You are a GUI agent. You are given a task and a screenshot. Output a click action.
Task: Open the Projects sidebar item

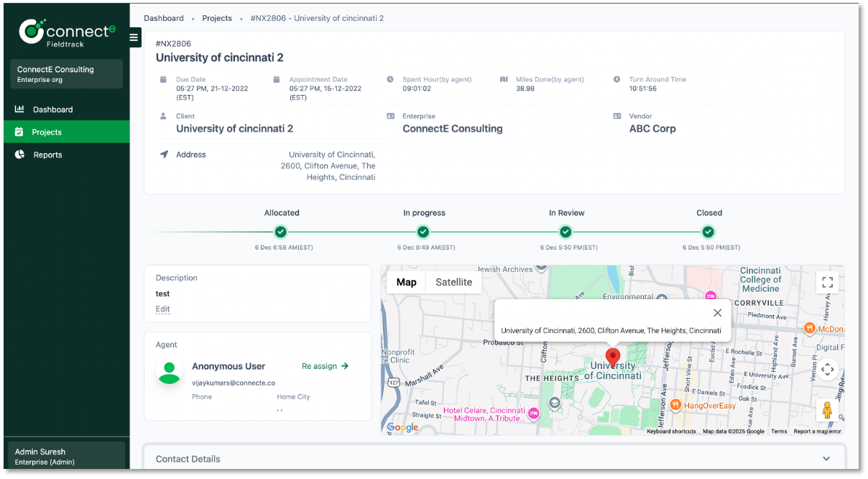(x=66, y=132)
